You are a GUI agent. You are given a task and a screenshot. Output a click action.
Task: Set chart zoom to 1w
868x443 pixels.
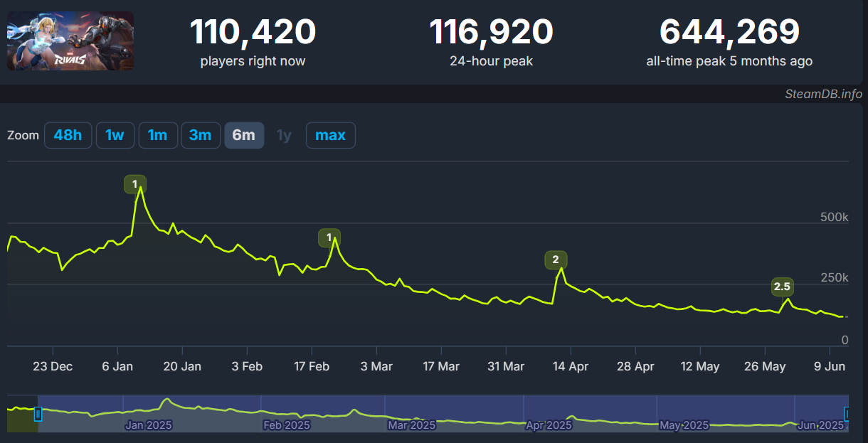tap(115, 135)
